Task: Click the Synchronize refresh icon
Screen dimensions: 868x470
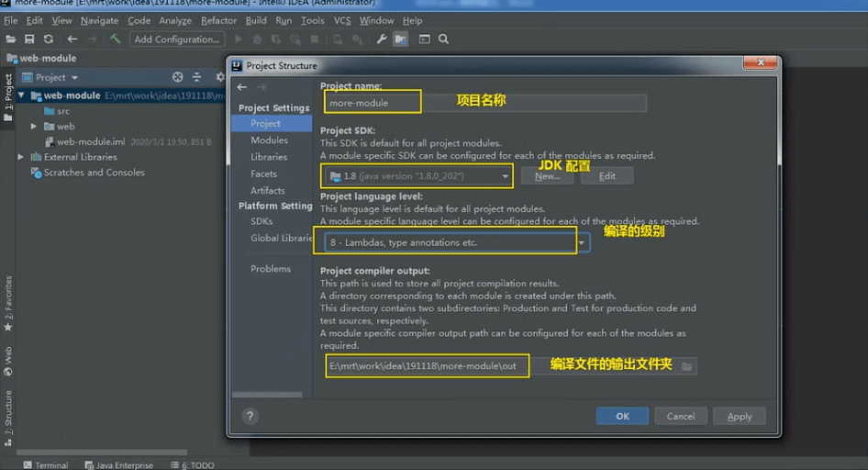Action: pos(48,39)
